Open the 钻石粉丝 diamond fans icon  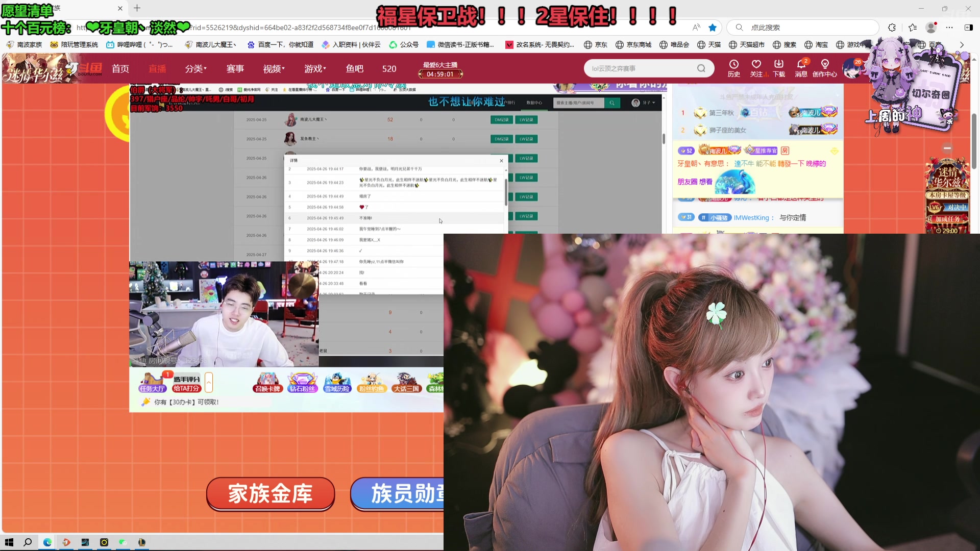click(303, 383)
